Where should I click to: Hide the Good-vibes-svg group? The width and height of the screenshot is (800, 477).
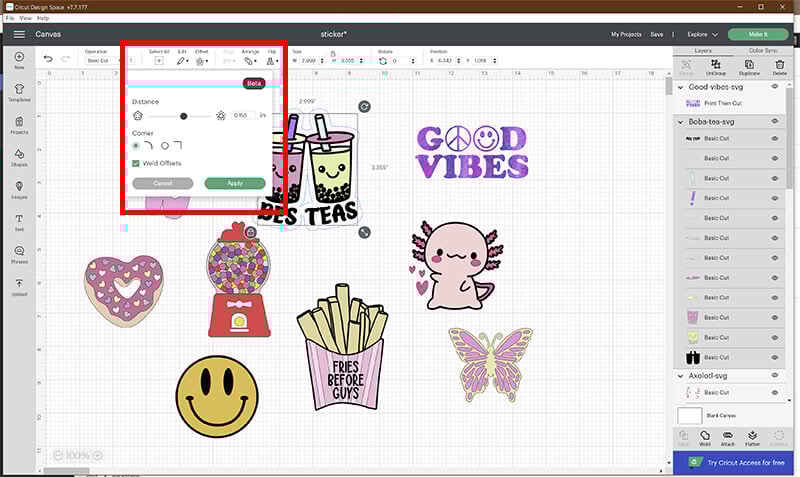point(774,87)
